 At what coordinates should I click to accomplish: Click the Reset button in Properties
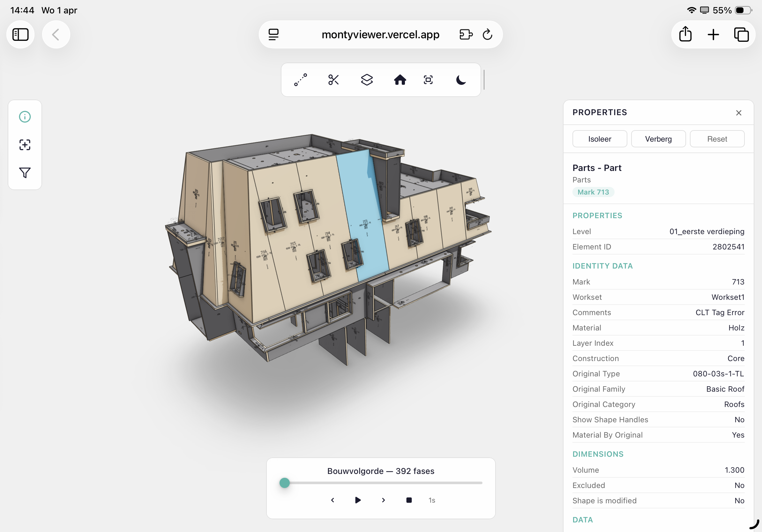tap(717, 139)
